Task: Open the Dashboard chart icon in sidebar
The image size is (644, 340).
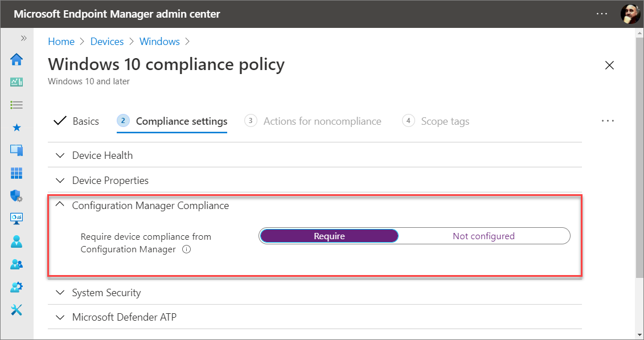Action: point(17,82)
